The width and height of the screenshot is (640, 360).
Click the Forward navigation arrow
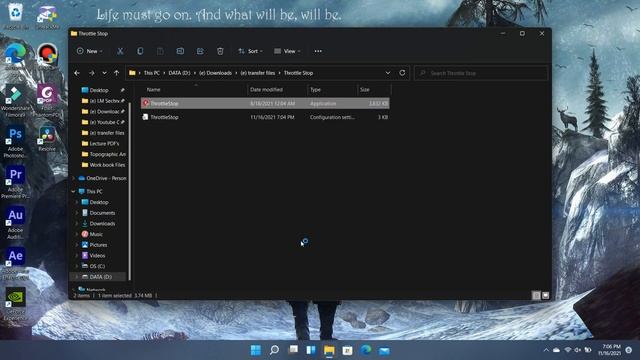click(x=91, y=73)
